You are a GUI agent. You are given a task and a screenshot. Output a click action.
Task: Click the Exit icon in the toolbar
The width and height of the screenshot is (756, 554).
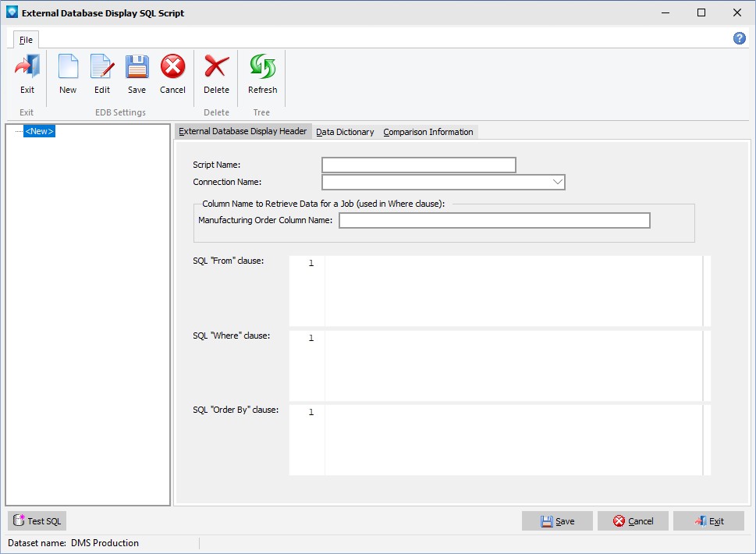[x=27, y=68]
